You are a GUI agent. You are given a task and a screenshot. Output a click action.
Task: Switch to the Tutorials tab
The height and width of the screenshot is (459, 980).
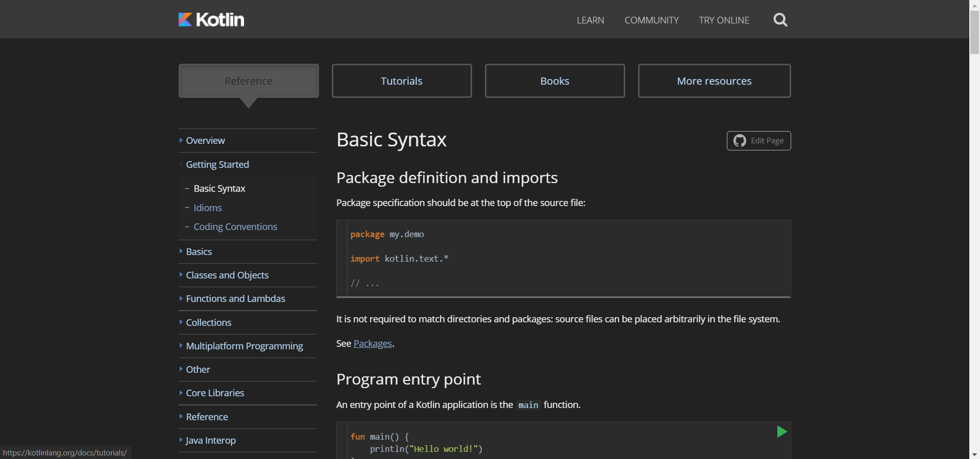tap(401, 80)
